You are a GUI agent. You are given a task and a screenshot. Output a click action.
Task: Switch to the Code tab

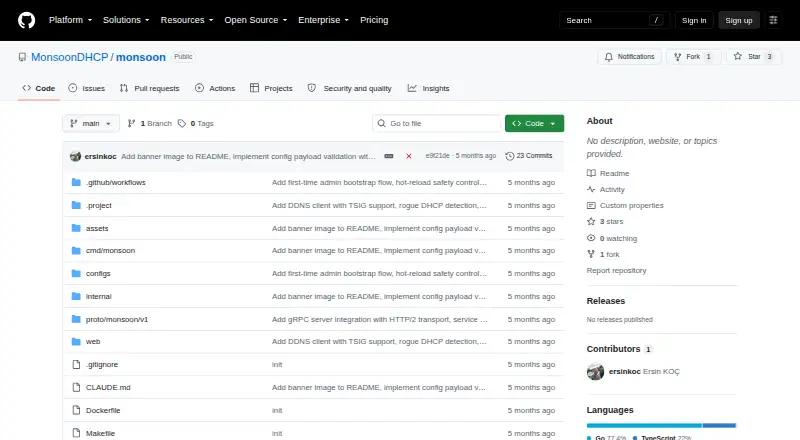click(x=39, y=88)
